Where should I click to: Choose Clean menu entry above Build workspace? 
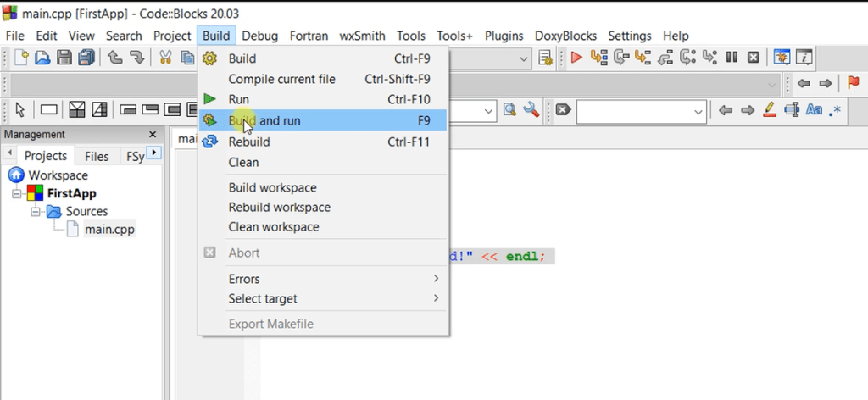pos(323,162)
